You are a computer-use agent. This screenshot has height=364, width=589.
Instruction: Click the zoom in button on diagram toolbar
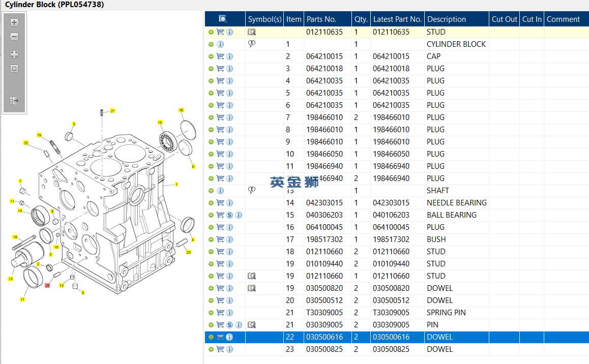point(14,22)
